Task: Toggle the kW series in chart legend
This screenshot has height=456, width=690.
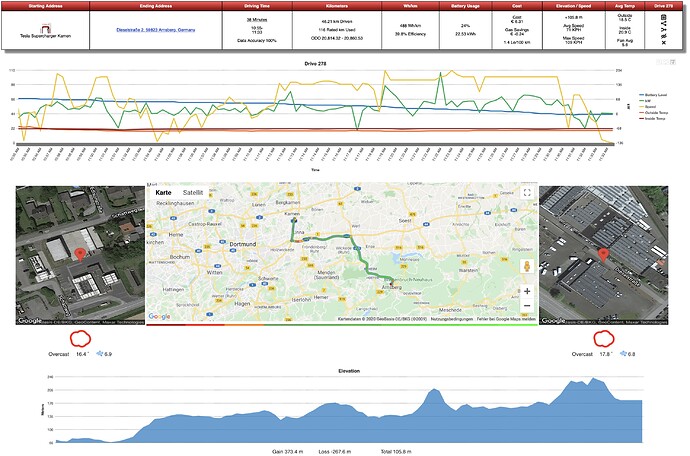Action: pyautogui.click(x=645, y=101)
